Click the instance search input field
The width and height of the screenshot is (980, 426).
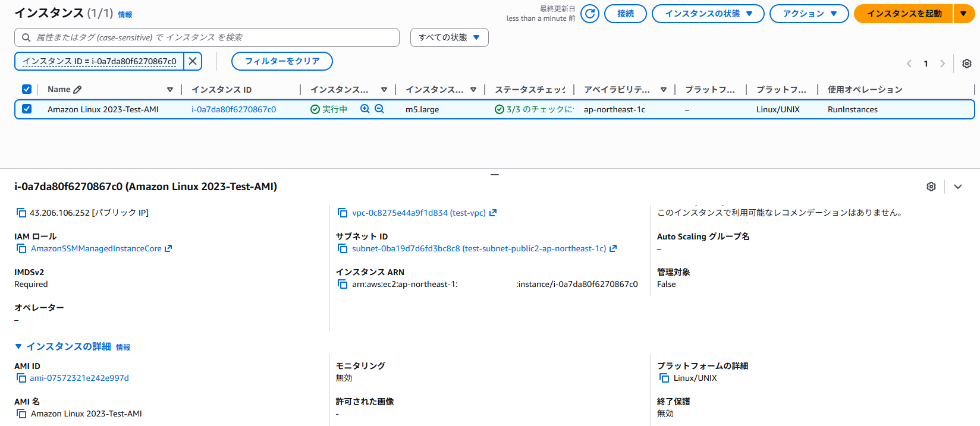click(x=207, y=37)
